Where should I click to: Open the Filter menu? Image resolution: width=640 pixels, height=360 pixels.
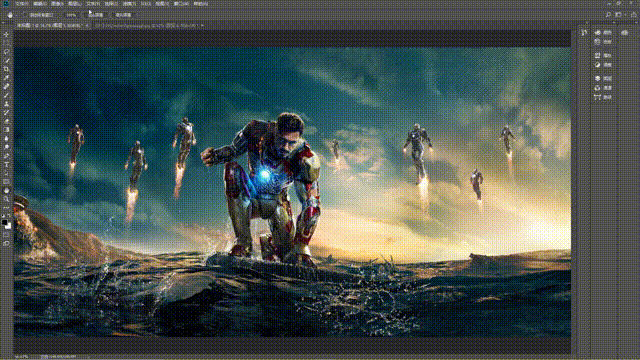coord(129,4)
